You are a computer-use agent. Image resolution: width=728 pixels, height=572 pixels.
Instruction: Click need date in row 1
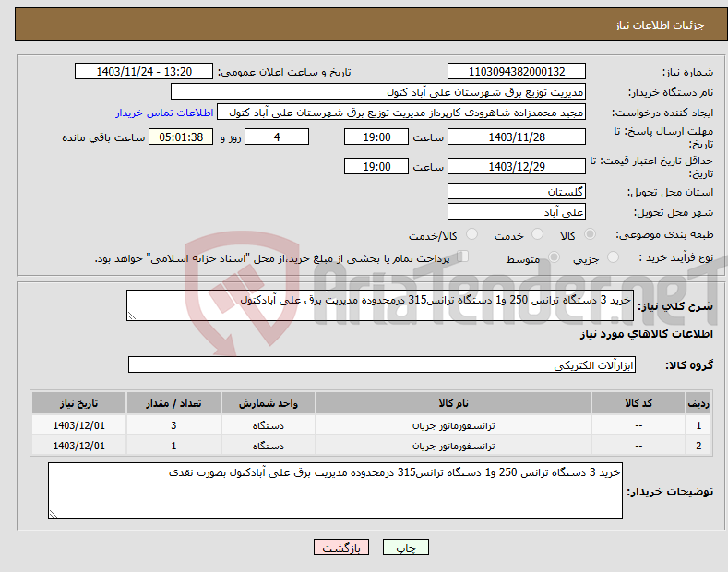(79, 425)
